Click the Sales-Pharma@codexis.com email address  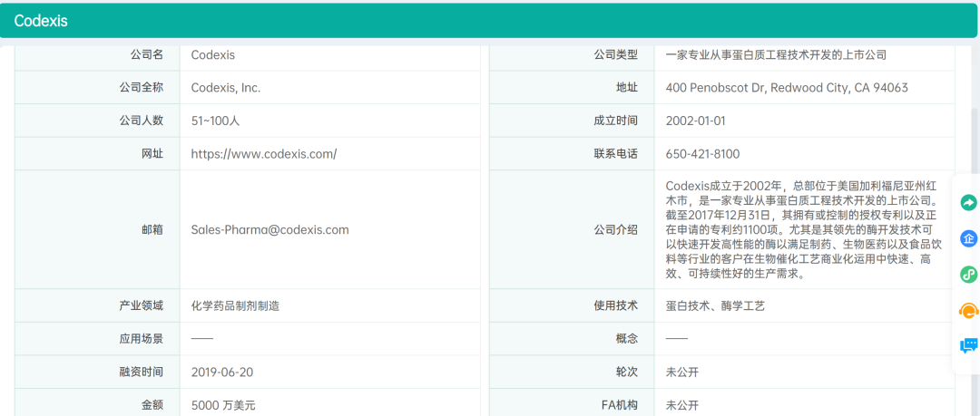(269, 230)
